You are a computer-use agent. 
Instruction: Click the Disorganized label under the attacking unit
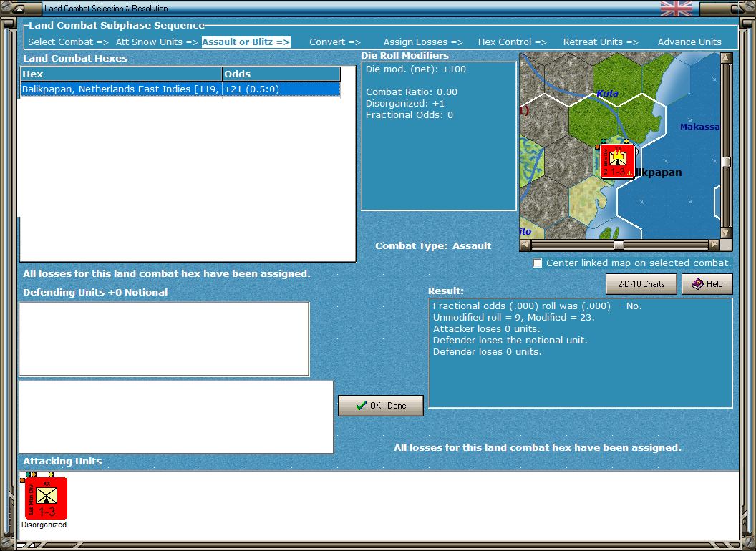[x=44, y=525]
